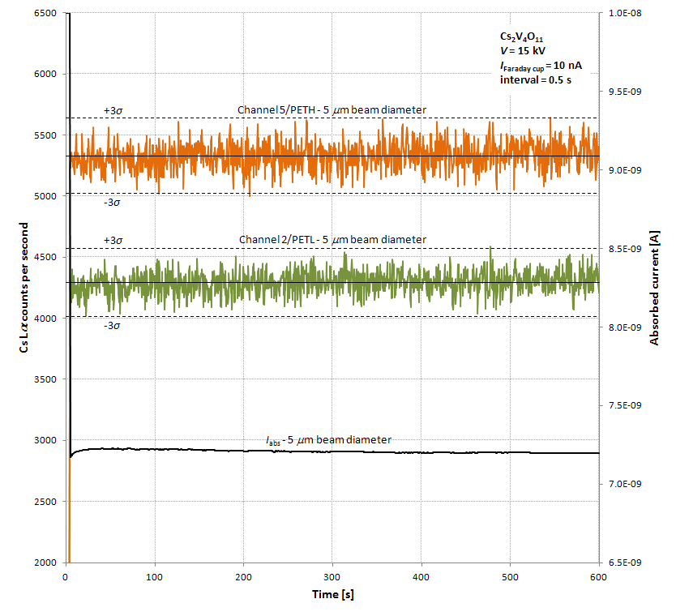Screen dimensions: 676x616
Task: Select the 'Iabs - 5 µm beam diameter' label
Action: (x=329, y=439)
